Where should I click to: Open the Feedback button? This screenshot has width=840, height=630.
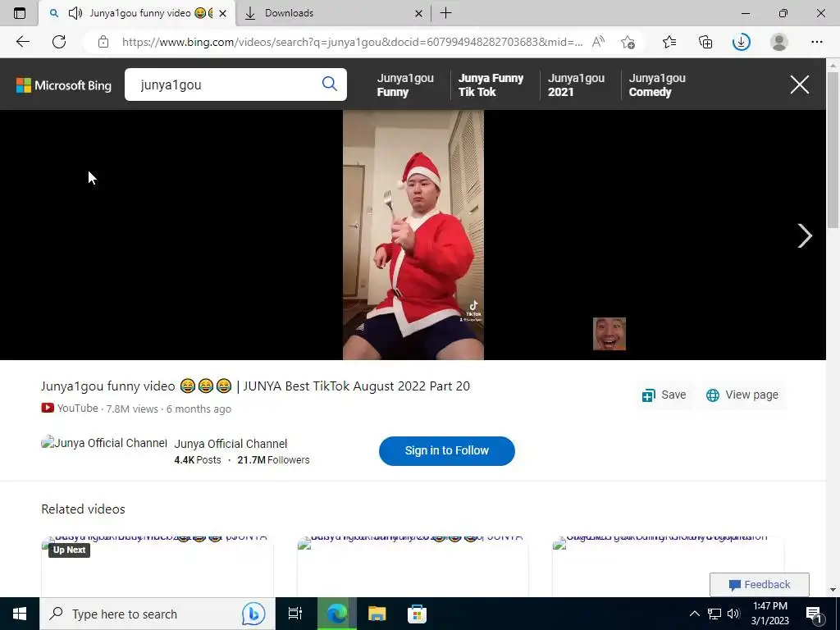pyautogui.click(x=759, y=584)
